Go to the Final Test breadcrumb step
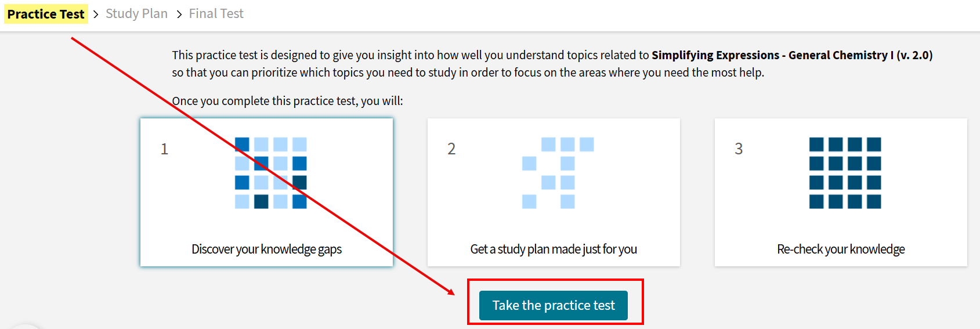The image size is (980, 329). point(216,14)
